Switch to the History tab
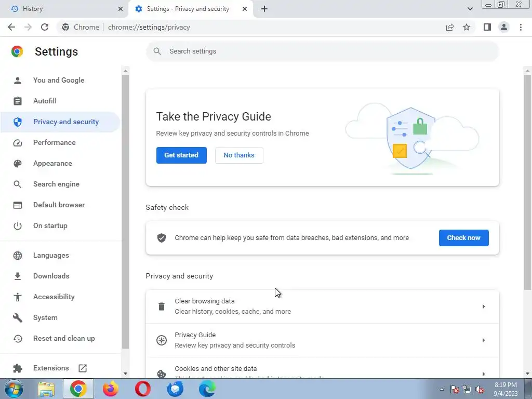 coord(64,9)
